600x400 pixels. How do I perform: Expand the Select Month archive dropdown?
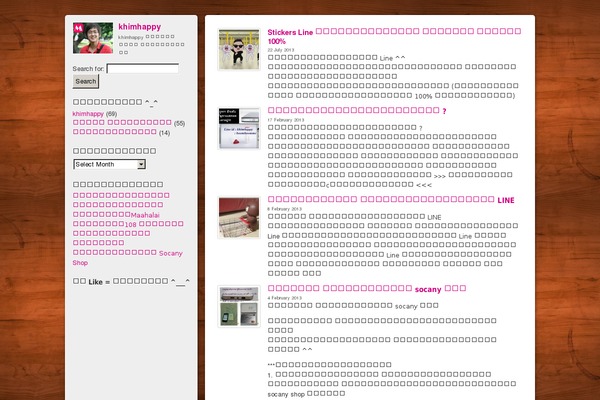tap(109, 164)
